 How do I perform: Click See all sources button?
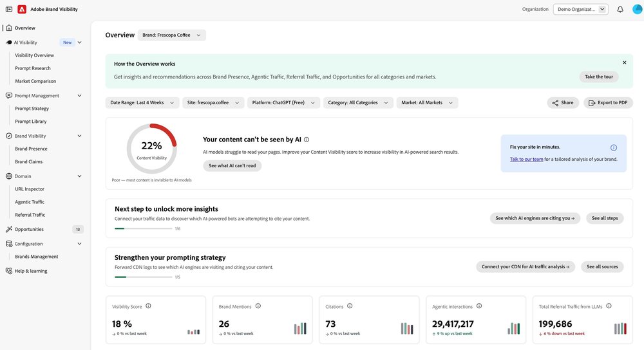[602, 267]
